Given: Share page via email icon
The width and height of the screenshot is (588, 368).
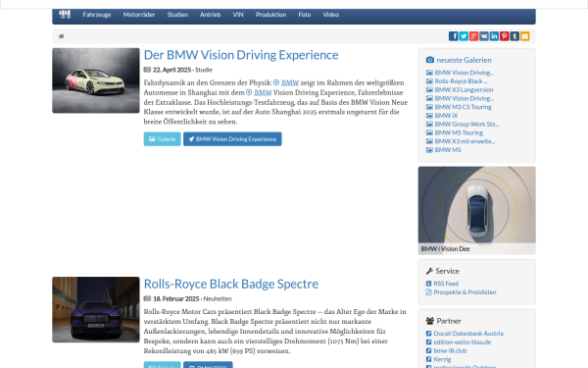Looking at the screenshot, I should (524, 36).
